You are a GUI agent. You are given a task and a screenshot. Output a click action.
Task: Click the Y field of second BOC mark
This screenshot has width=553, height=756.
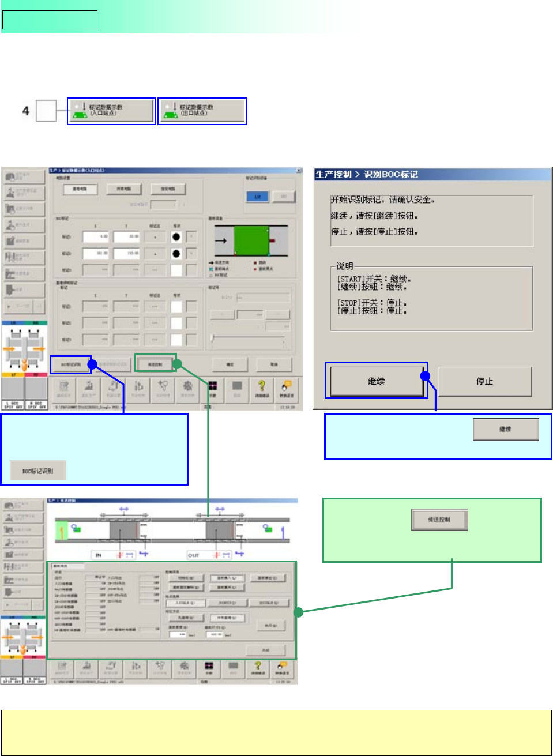(x=126, y=254)
